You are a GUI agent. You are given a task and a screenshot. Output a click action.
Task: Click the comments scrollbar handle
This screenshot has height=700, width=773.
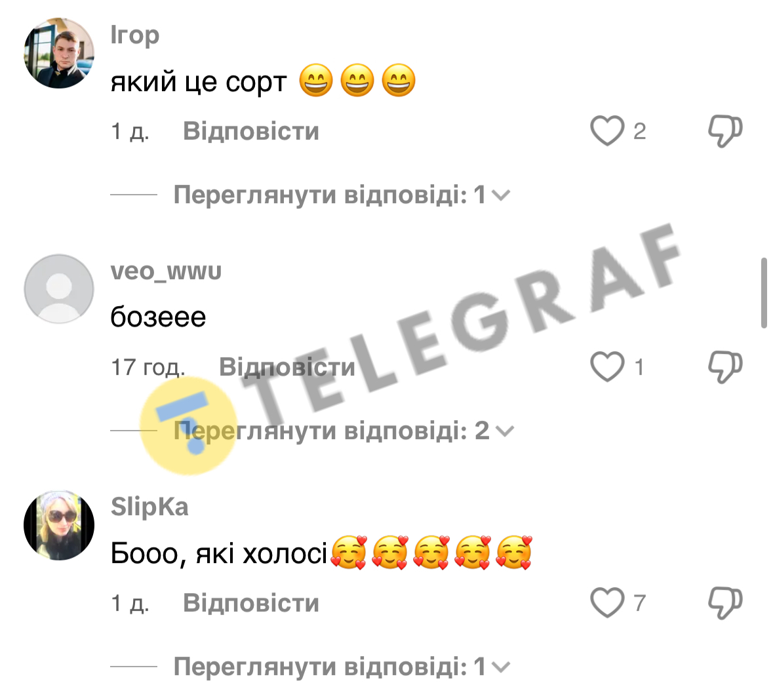(x=764, y=293)
